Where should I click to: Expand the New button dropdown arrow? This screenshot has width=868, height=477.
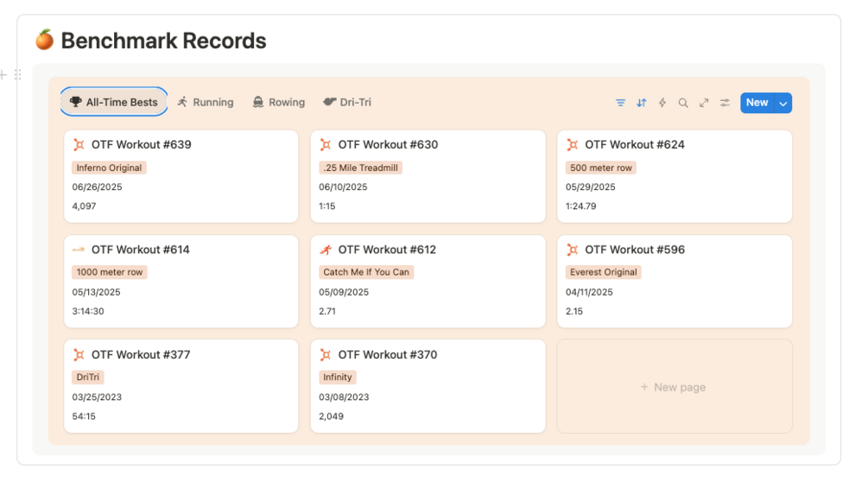click(783, 103)
